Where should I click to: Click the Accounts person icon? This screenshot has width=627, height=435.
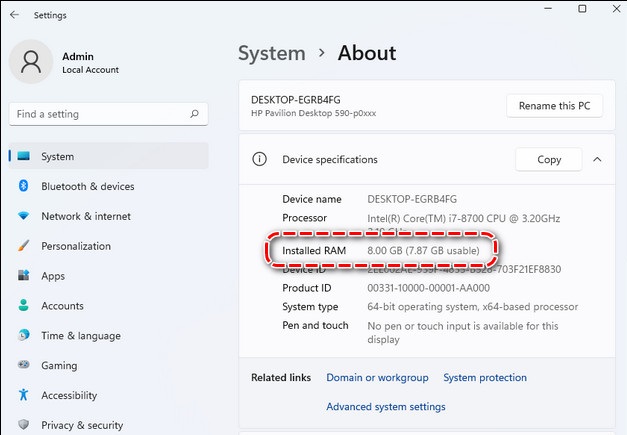pos(24,306)
